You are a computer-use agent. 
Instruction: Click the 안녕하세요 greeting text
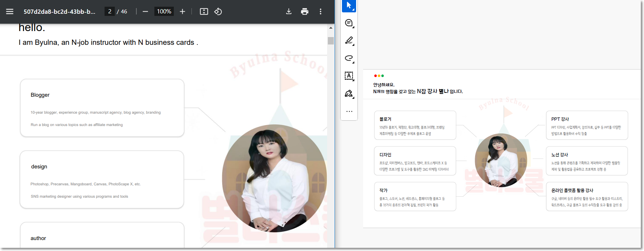(384, 85)
